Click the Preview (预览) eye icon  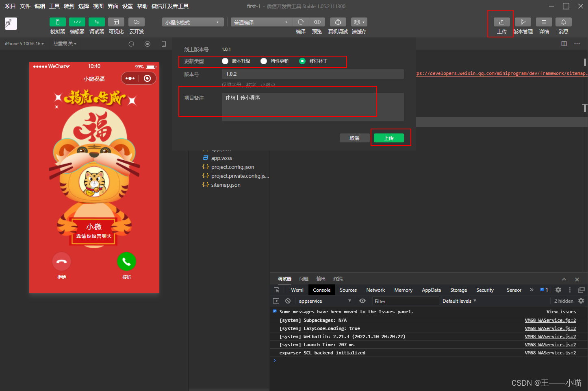coord(317,22)
